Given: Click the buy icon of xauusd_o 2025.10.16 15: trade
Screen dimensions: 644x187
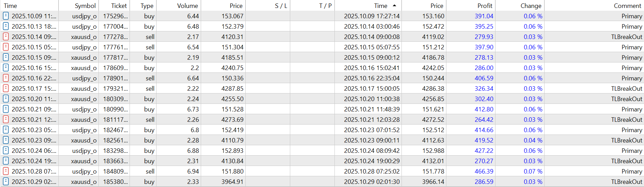Looking at the screenshot, I should pyautogui.click(x=6, y=68).
